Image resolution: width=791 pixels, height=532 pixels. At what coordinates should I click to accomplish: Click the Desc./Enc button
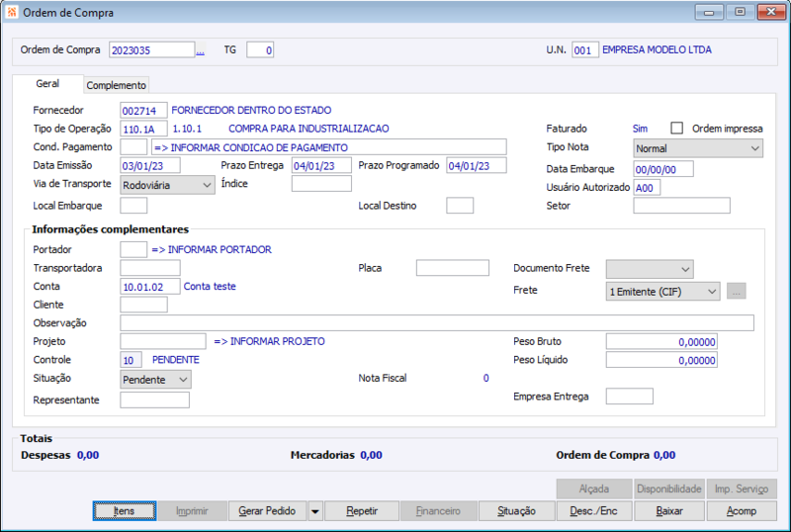[594, 511]
